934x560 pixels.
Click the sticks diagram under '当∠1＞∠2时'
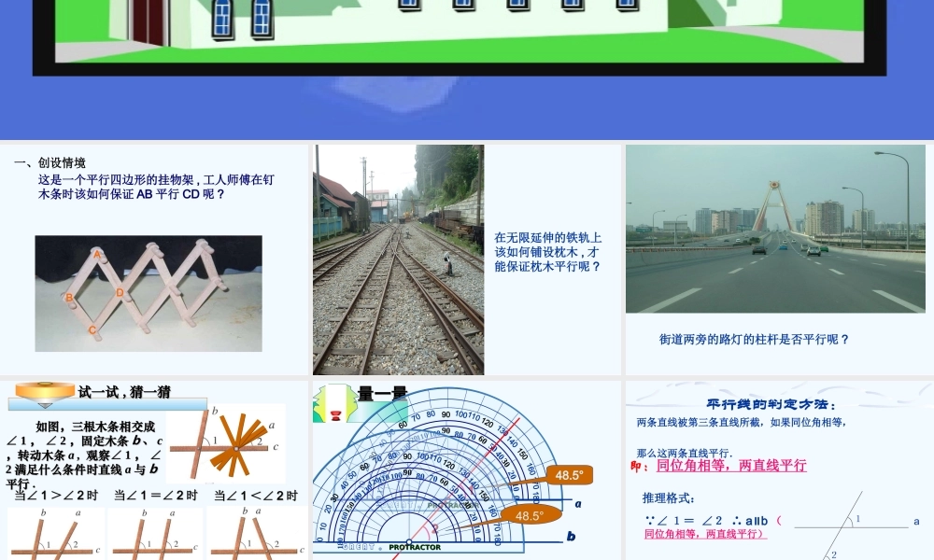56,533
